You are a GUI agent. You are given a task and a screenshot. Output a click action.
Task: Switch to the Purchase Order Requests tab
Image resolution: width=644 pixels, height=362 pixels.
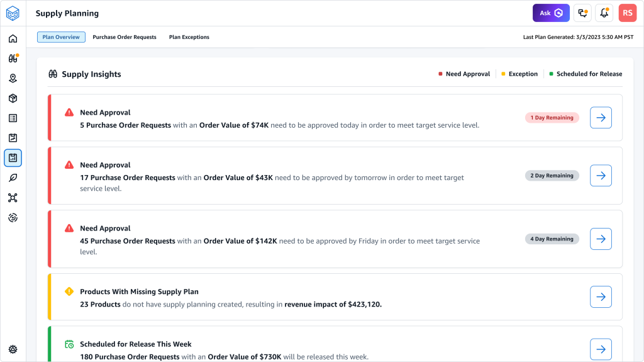point(125,37)
